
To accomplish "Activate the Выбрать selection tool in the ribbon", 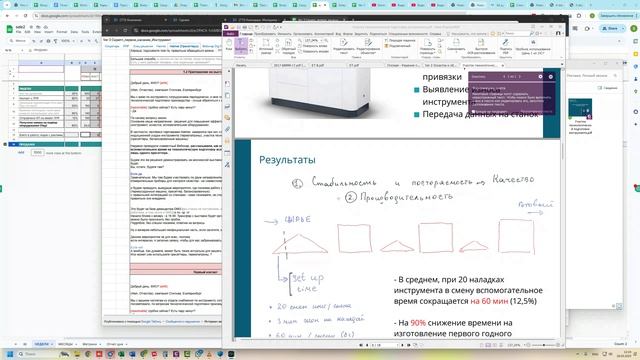I will point(241,46).
